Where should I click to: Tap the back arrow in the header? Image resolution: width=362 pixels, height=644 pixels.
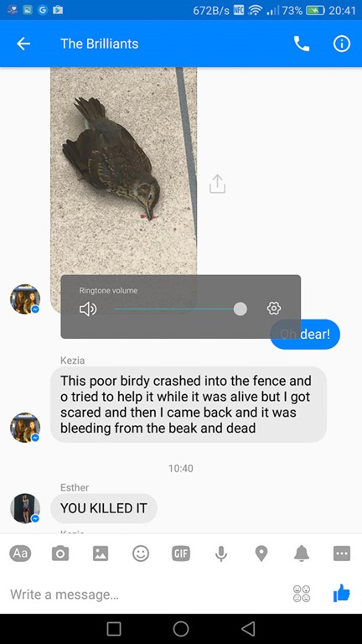[23, 44]
